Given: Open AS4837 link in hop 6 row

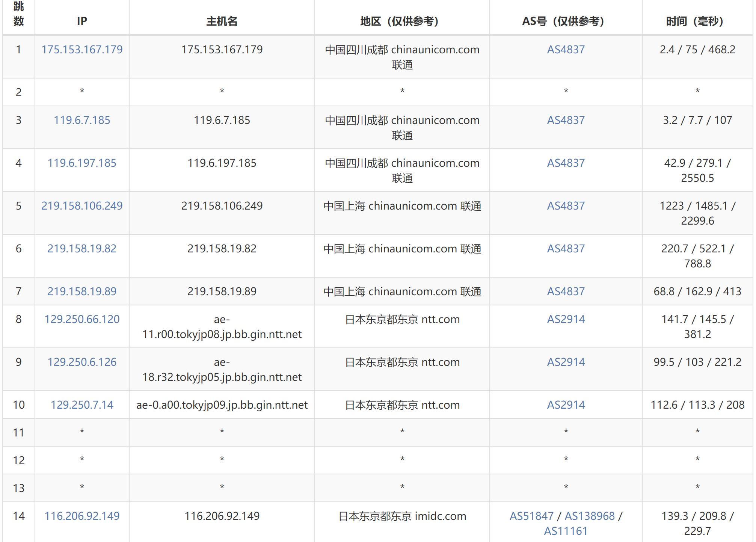Looking at the screenshot, I should tap(566, 249).
